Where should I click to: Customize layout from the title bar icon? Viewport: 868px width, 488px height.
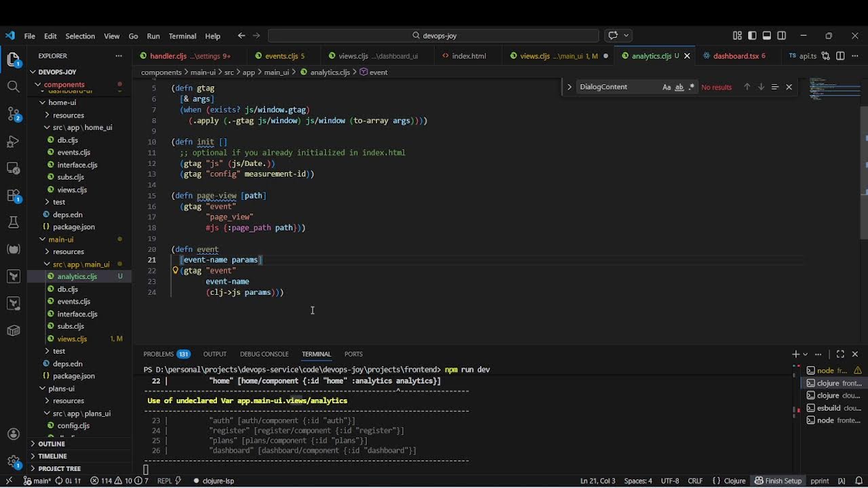tap(737, 36)
